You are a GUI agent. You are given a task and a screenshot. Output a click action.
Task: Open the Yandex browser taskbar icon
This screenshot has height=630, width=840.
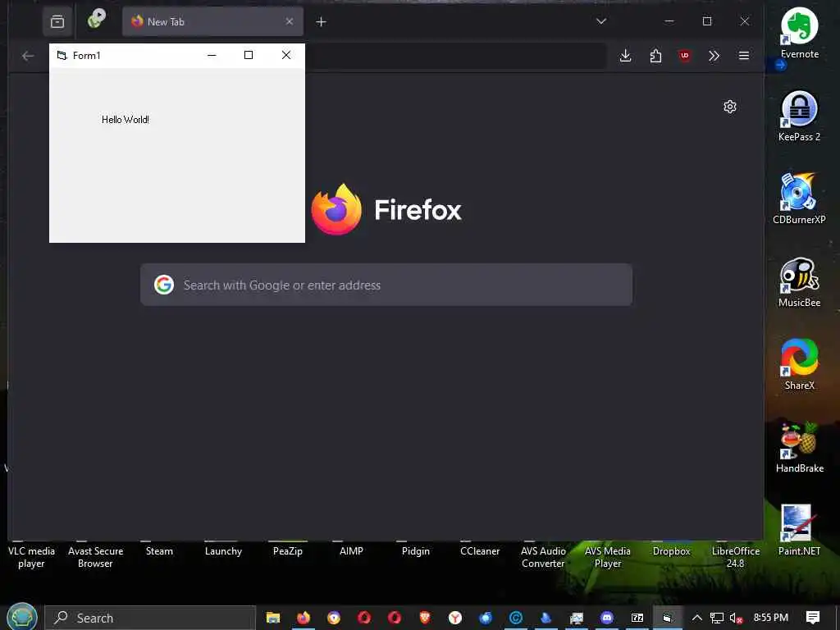tap(455, 618)
